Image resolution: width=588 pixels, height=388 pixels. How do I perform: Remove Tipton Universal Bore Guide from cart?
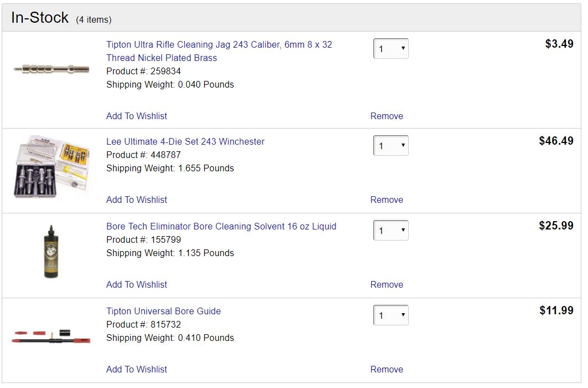[x=387, y=369]
